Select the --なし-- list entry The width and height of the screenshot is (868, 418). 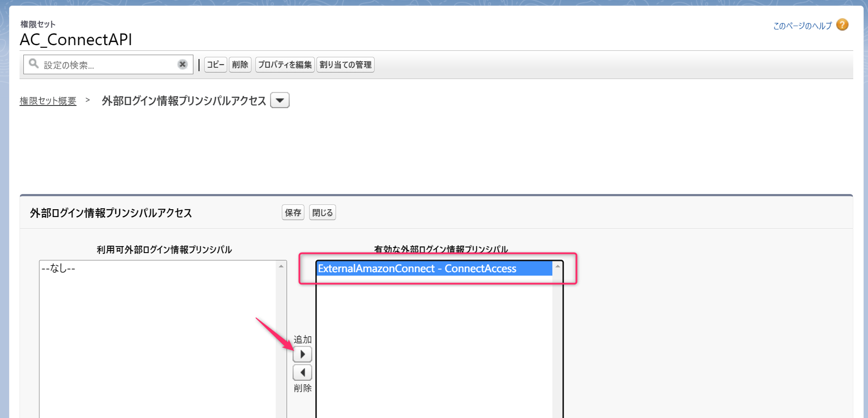point(158,269)
